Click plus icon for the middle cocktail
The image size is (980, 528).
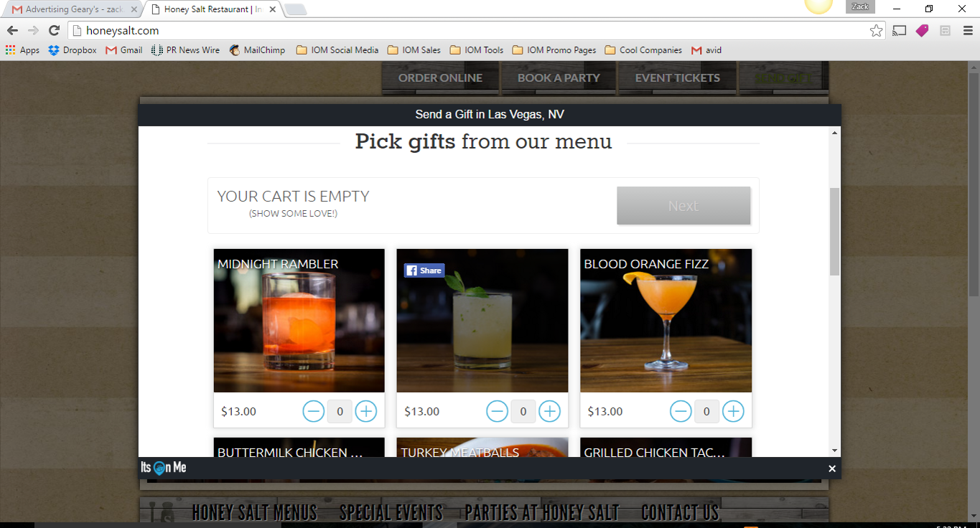(550, 411)
